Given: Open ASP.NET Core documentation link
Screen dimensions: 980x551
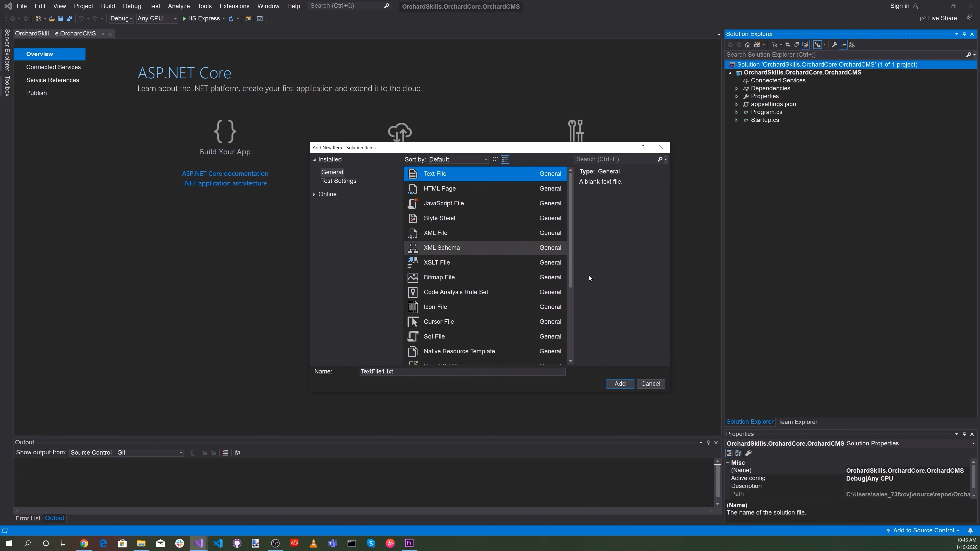Looking at the screenshot, I should (225, 174).
